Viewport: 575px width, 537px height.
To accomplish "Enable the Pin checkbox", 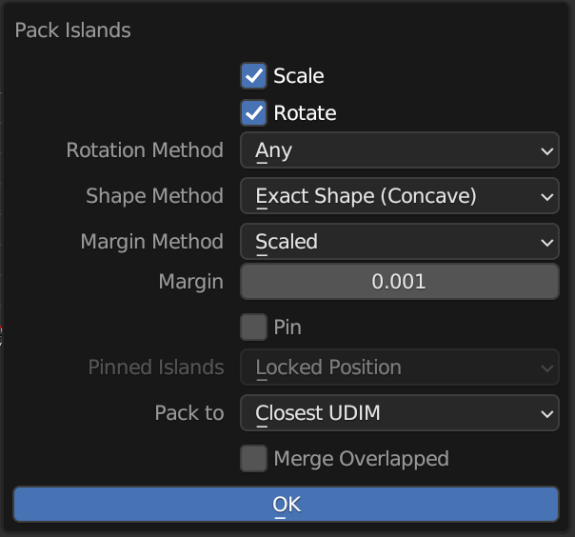I will [254, 327].
